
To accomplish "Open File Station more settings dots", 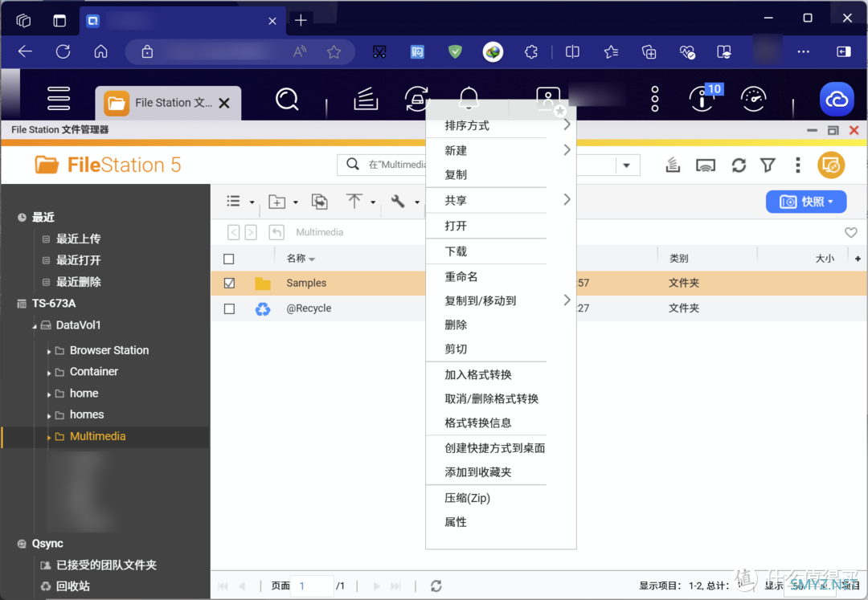I will click(x=798, y=165).
